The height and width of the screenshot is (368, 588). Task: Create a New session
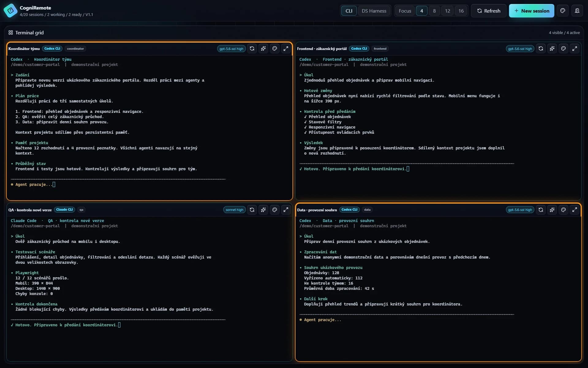coord(531,11)
